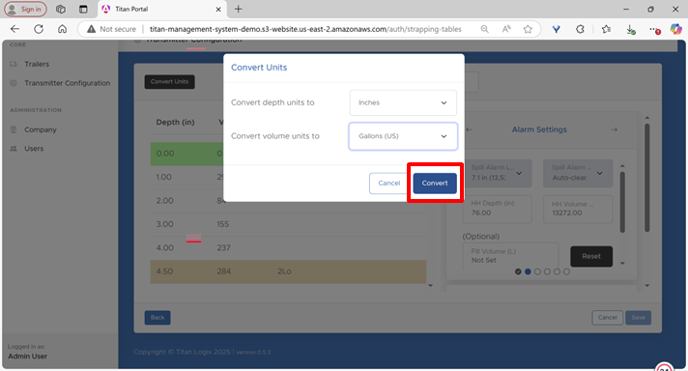The width and height of the screenshot is (688, 371).
Task: Select the third pagination dot
Action: 538,272
